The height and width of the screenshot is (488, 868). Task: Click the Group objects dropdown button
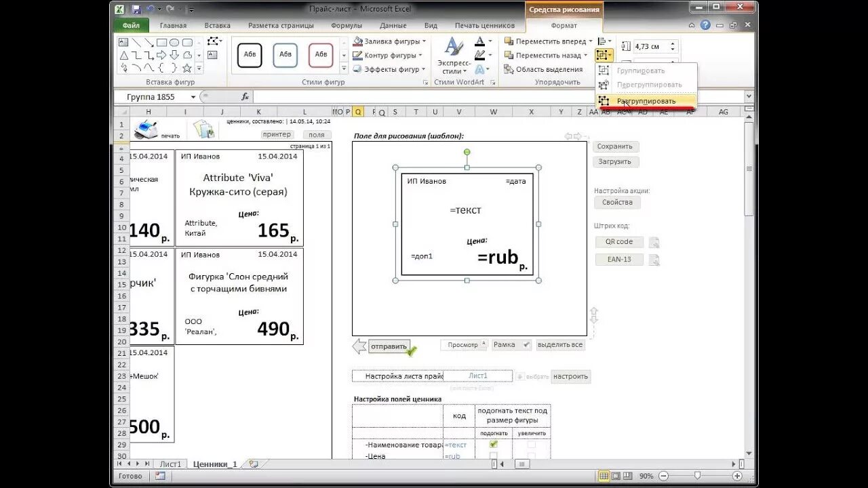[604, 55]
